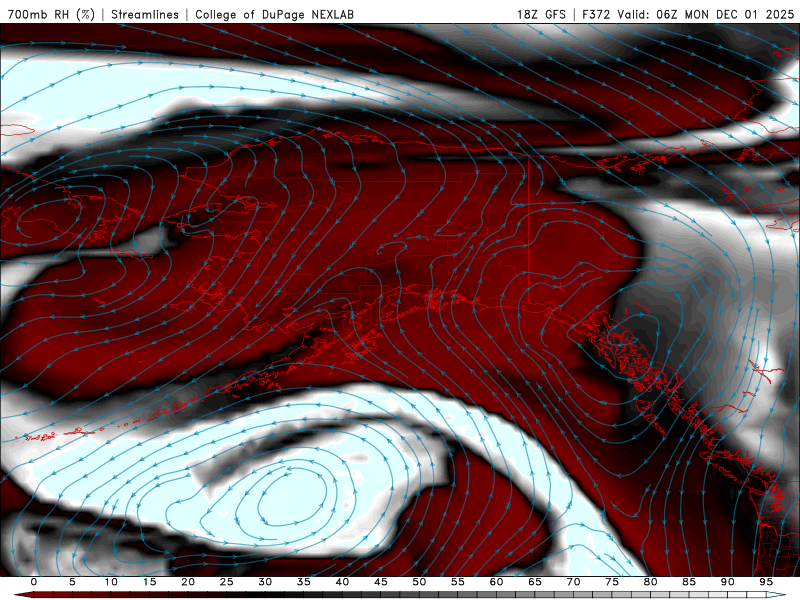Choose the "65" humidity scale value
This screenshot has height=600, width=800.
click(x=535, y=582)
